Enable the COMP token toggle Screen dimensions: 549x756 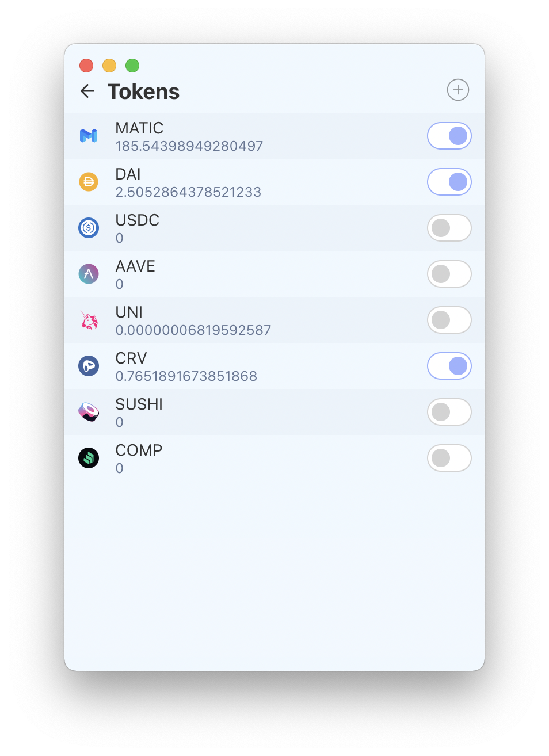pyautogui.click(x=449, y=458)
